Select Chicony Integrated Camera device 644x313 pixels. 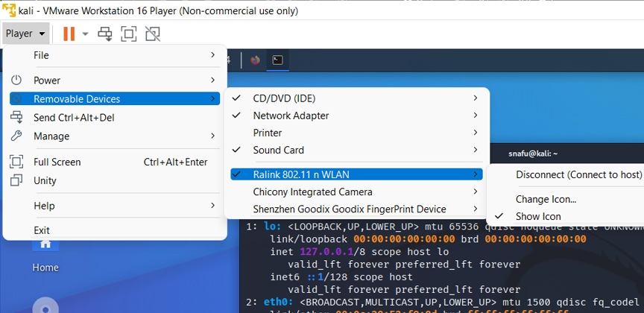(356, 192)
